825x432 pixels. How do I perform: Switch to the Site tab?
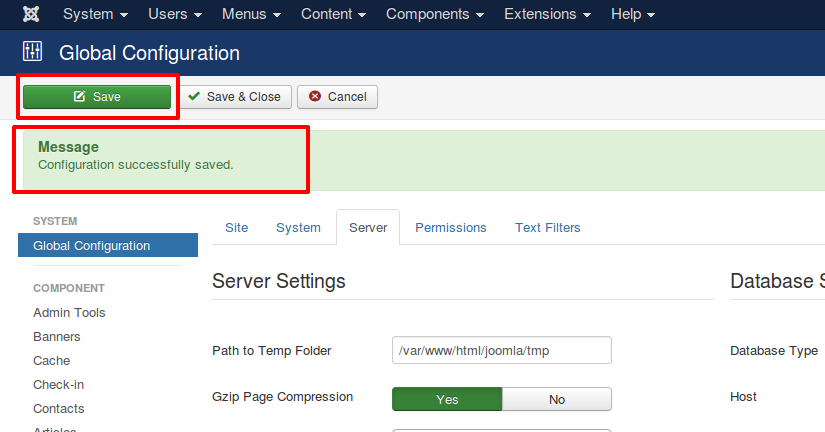pyautogui.click(x=236, y=228)
